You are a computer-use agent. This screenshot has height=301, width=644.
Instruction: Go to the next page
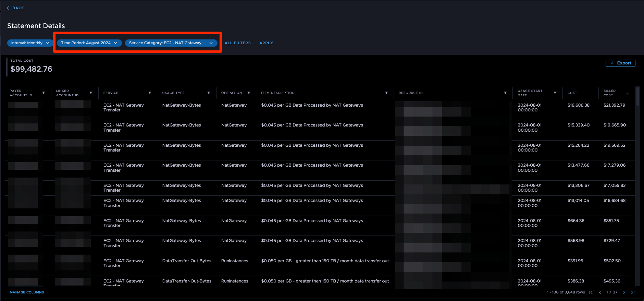[624, 292]
